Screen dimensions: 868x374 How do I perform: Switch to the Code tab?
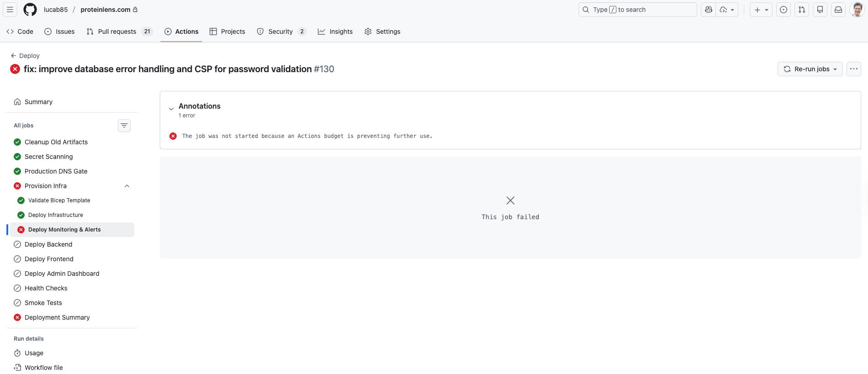pyautogui.click(x=20, y=32)
